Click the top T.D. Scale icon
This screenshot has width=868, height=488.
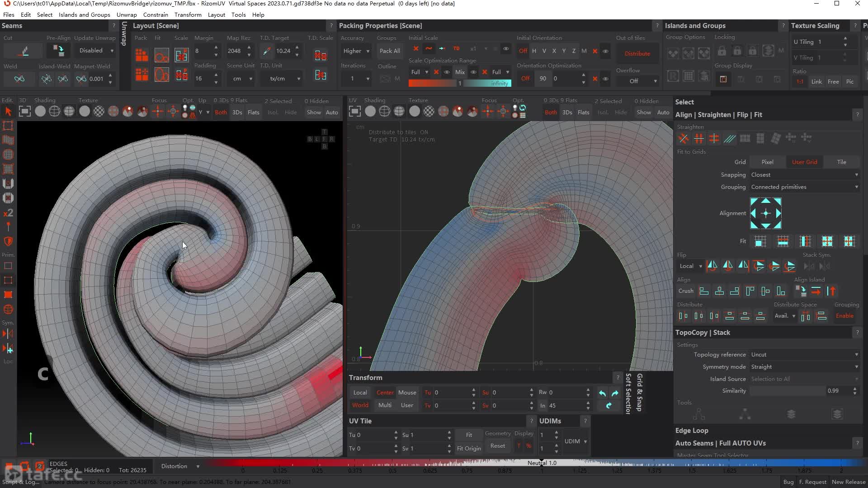[x=321, y=56]
